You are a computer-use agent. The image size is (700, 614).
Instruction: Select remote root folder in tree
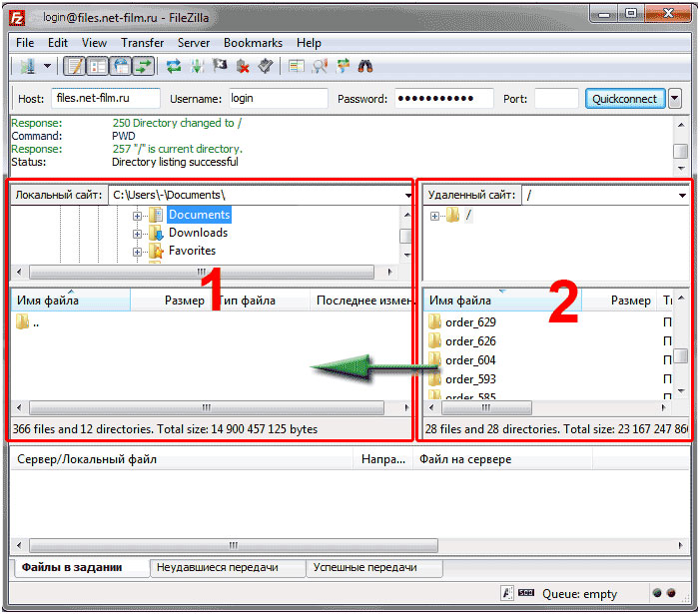tap(468, 215)
